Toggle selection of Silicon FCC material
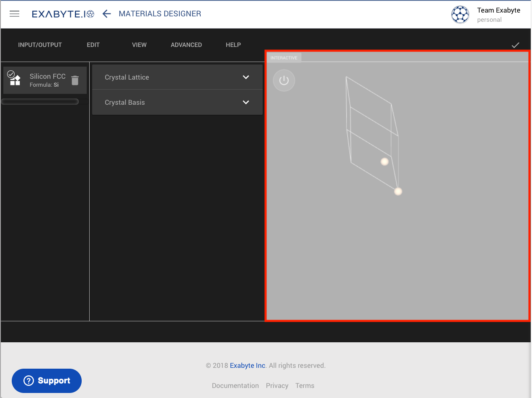Screen dimensions: 532x398 click(11, 74)
